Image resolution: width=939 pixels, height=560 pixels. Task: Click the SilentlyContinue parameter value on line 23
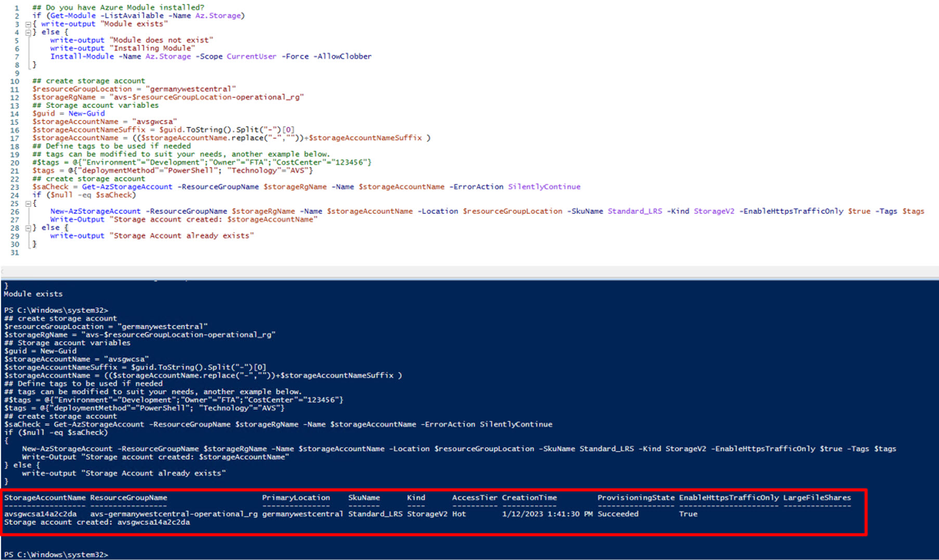(544, 187)
